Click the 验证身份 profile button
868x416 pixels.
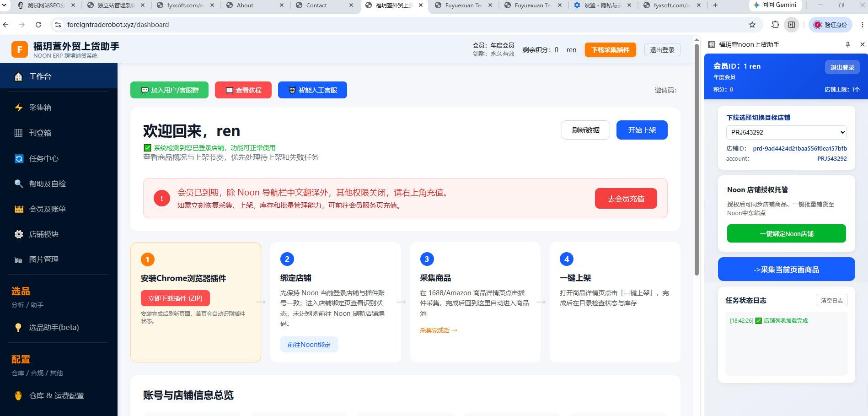click(x=830, y=25)
